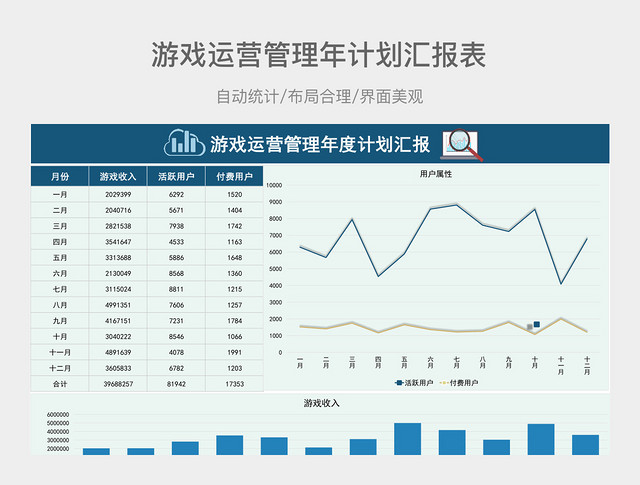The height and width of the screenshot is (485, 640).
Task: Click paying users cell 1991
Action: click(235, 352)
